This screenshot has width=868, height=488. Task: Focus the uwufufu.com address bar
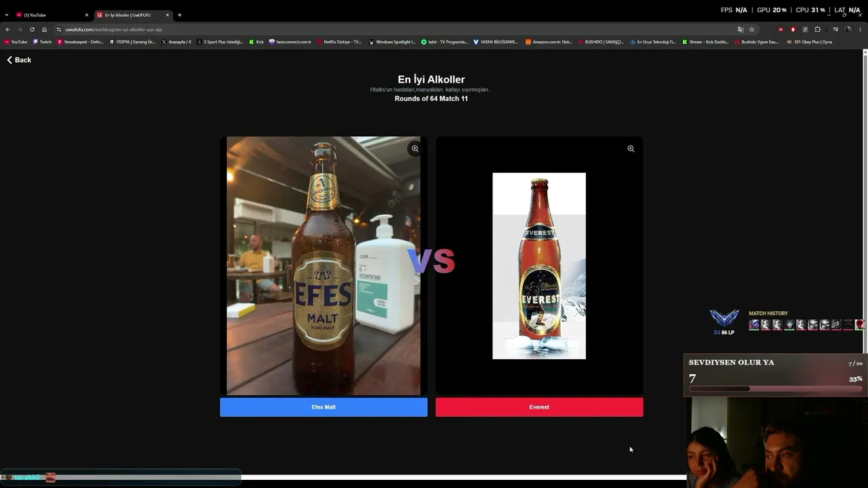[400, 29]
